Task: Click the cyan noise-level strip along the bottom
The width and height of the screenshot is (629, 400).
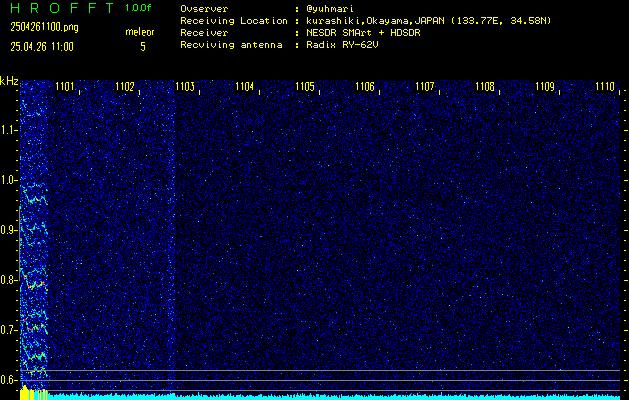Action: pos(334,396)
